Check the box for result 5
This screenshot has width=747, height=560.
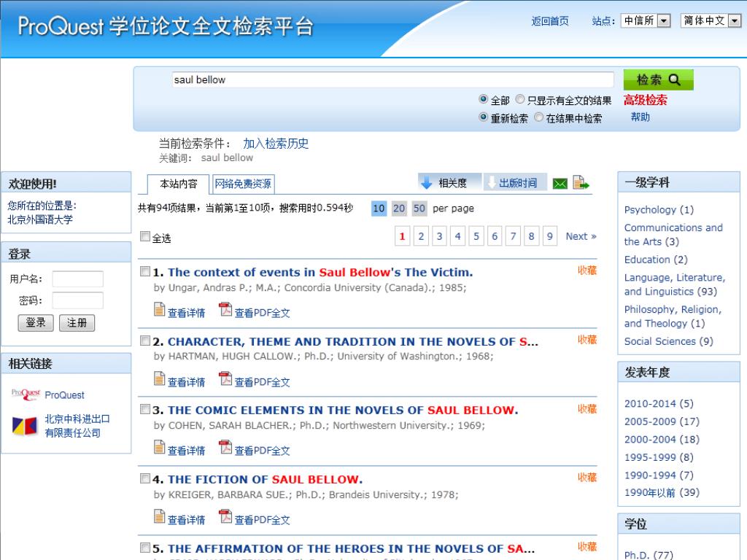point(145,548)
